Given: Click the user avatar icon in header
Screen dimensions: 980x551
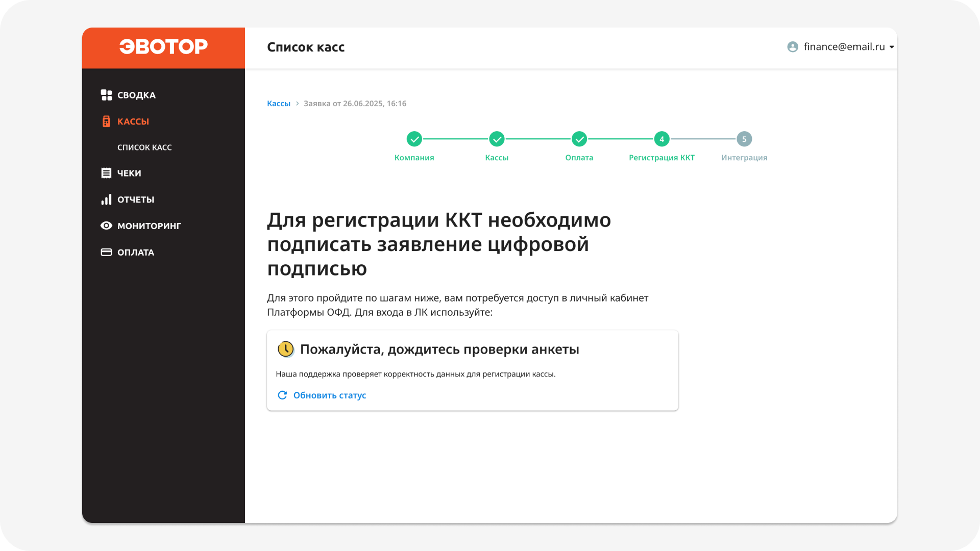Looking at the screenshot, I should [x=793, y=46].
